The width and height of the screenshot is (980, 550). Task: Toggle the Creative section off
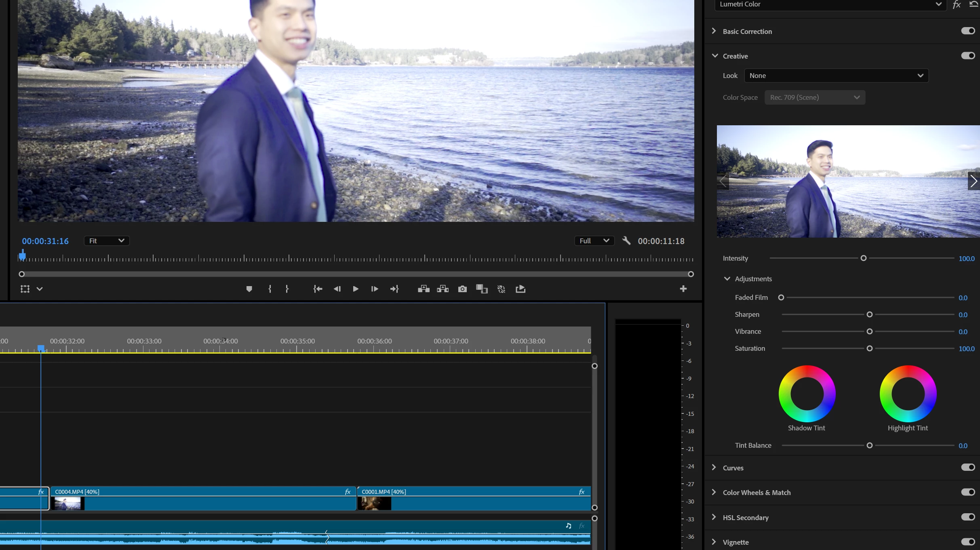pyautogui.click(x=968, y=56)
